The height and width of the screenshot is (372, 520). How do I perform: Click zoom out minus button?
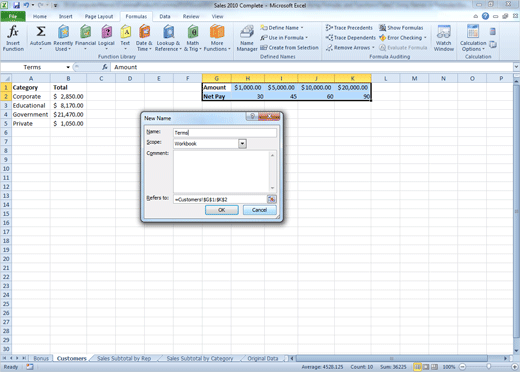click(463, 367)
